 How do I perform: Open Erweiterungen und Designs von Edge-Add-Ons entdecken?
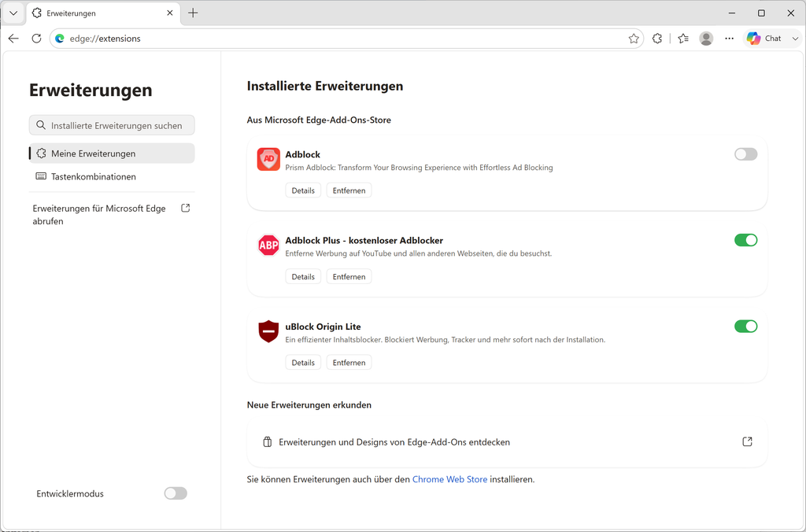507,442
